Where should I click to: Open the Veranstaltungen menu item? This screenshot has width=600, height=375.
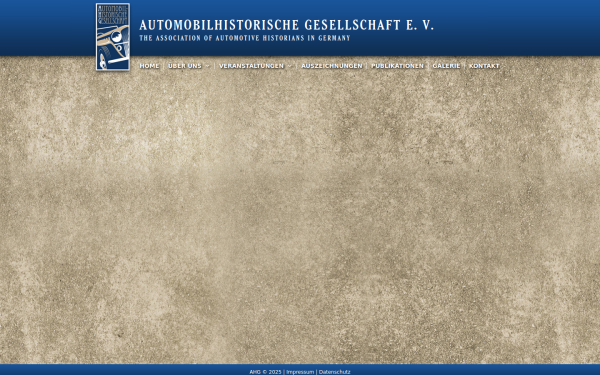pyautogui.click(x=251, y=66)
